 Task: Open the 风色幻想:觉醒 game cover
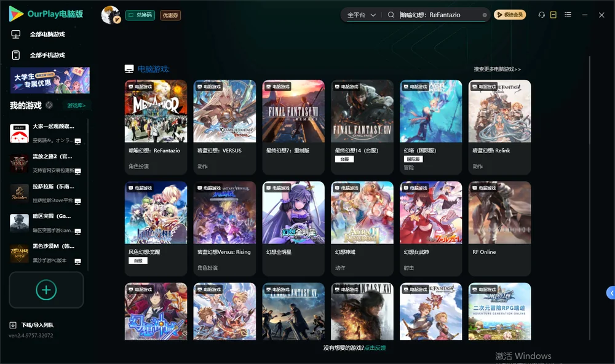[156, 213]
